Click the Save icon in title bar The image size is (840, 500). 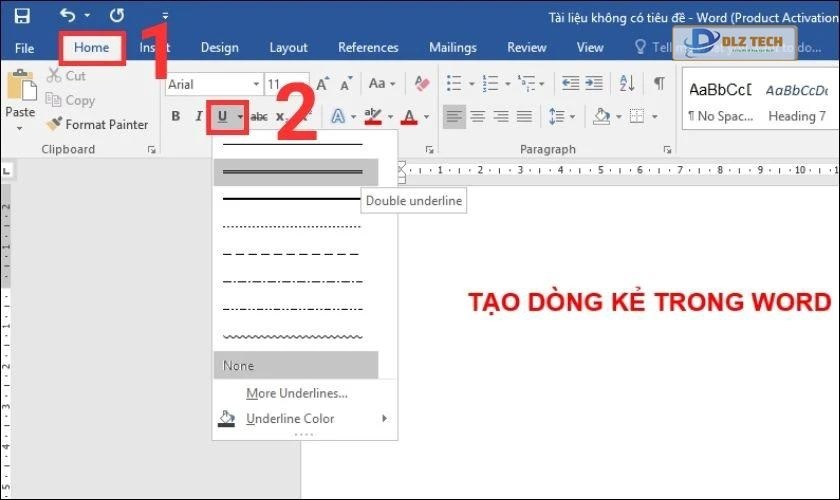coord(21,16)
